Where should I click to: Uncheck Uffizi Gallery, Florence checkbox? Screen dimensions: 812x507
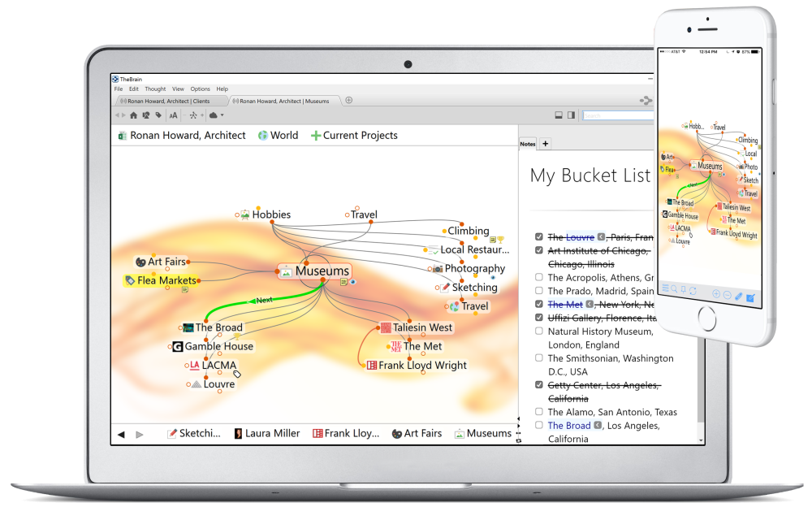click(539, 317)
